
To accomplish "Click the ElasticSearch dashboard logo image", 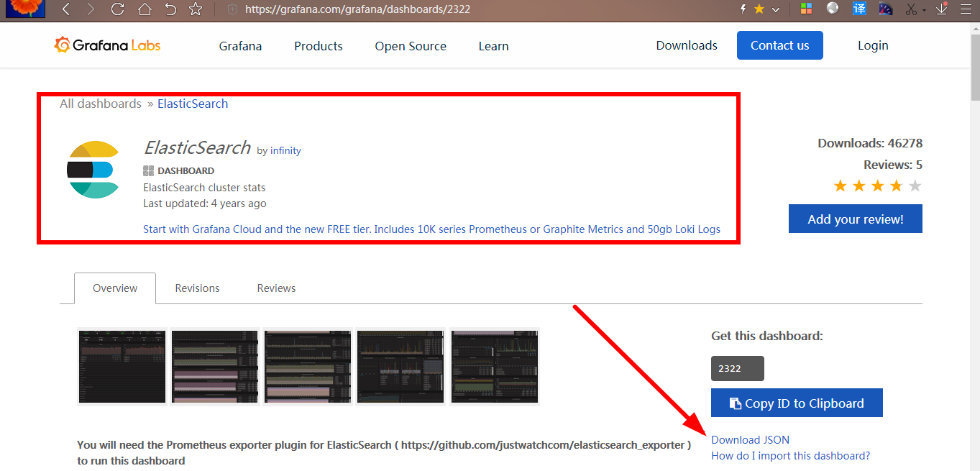I will [93, 170].
